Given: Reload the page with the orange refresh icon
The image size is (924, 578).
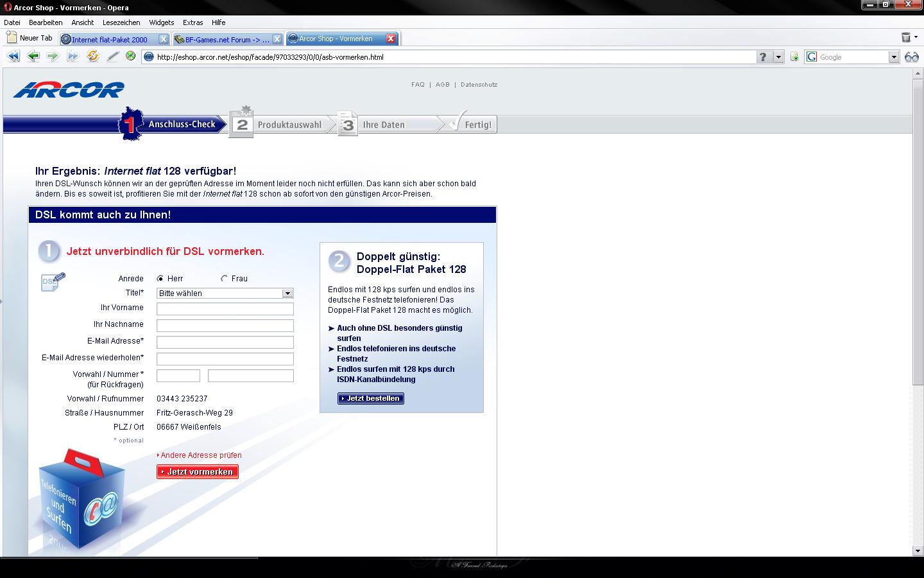Looking at the screenshot, I should click(x=93, y=57).
